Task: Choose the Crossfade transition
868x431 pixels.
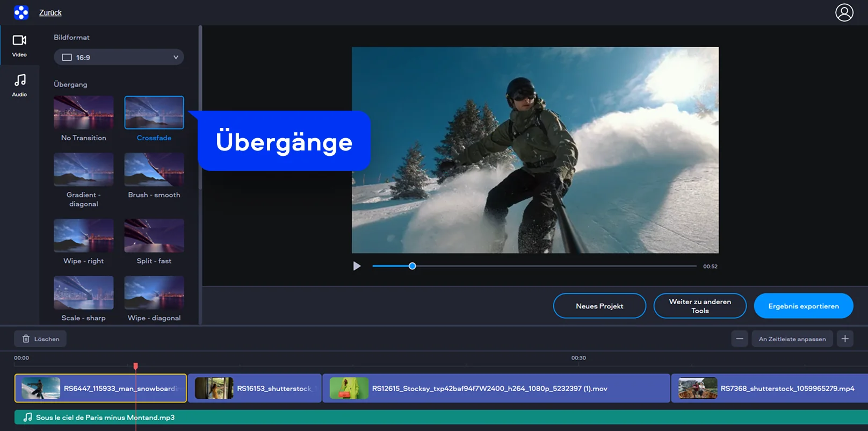Action: (154, 112)
